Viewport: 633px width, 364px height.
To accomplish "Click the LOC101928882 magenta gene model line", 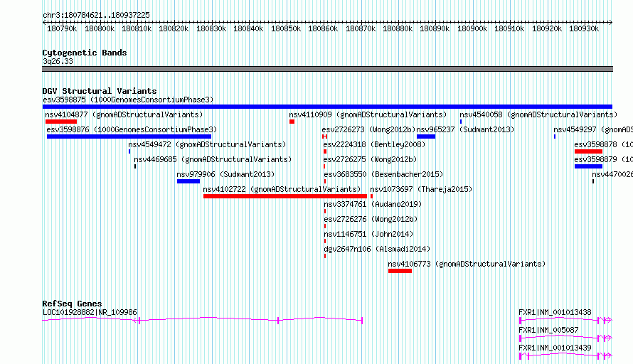I will coord(202,320).
